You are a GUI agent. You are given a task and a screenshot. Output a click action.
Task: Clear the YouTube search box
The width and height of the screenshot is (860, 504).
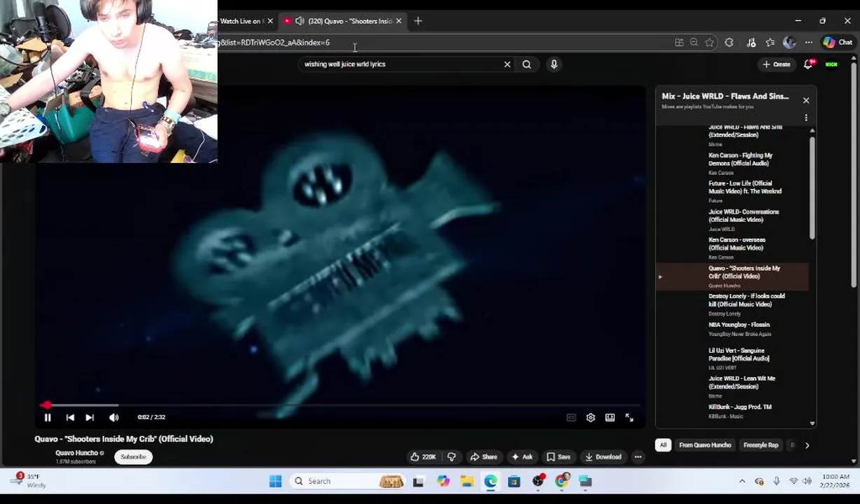(x=507, y=64)
